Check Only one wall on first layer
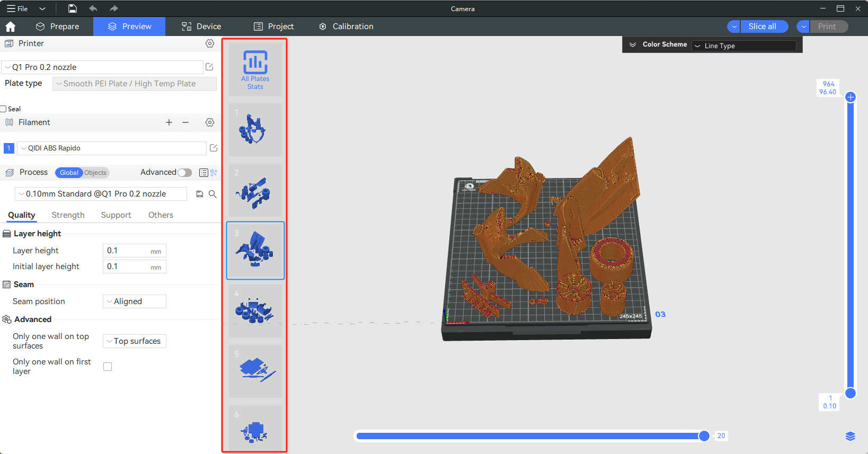 click(x=108, y=367)
